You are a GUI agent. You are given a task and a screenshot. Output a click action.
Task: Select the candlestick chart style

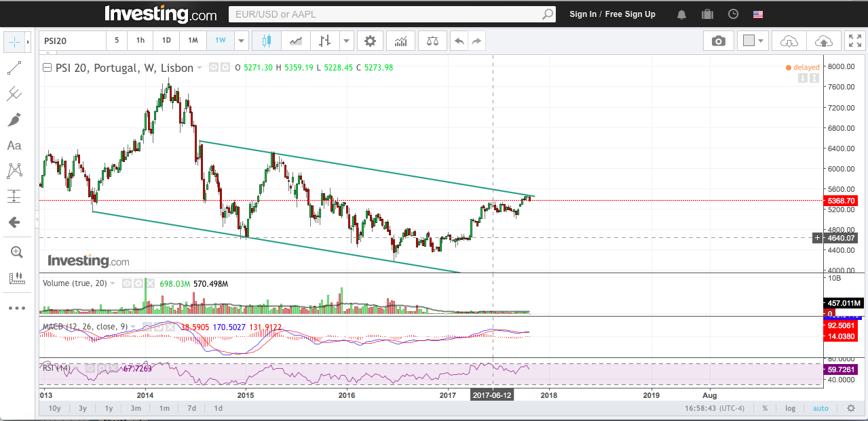pos(266,41)
